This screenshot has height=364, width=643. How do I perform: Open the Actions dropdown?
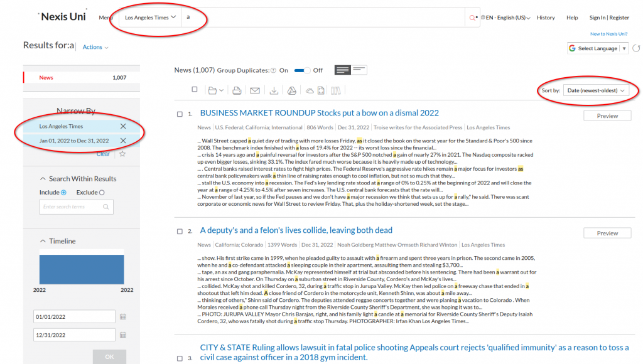click(x=95, y=47)
